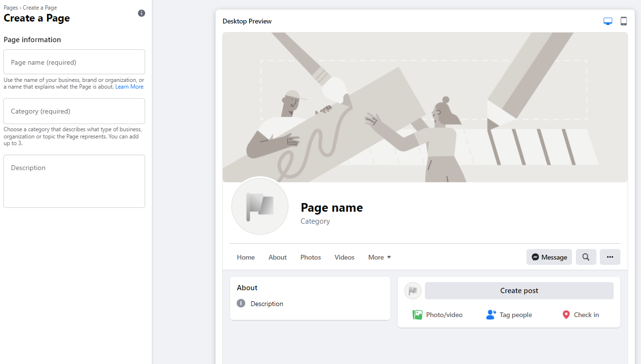This screenshot has width=641, height=364.
Task: Expand the More dropdown in page tabs
Action: pos(379,257)
